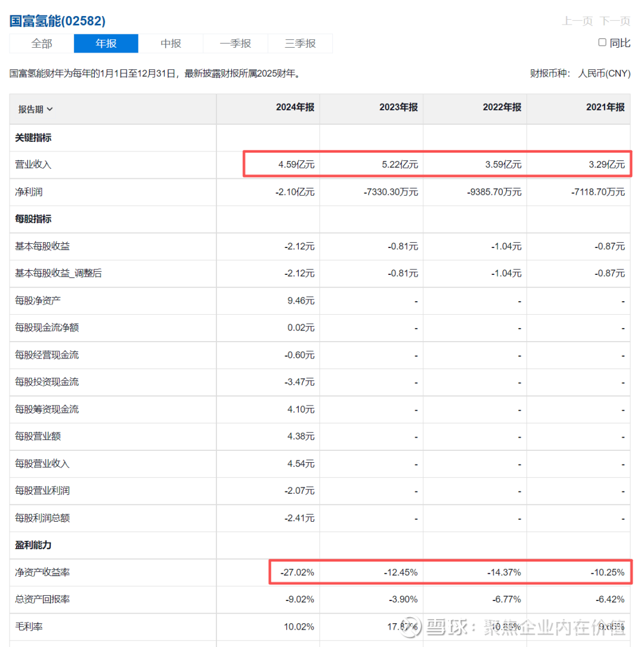Select the -2.07元 cell
The width and height of the screenshot is (644, 647).
click(x=299, y=491)
